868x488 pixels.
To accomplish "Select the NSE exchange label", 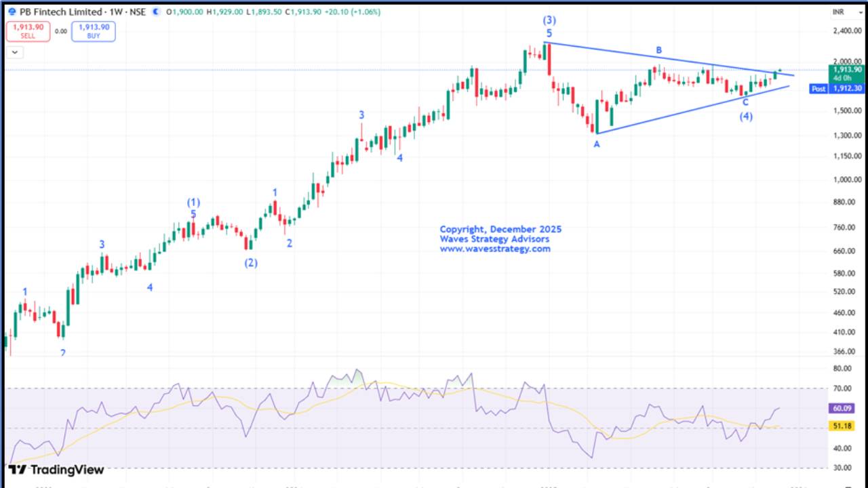I will [138, 10].
